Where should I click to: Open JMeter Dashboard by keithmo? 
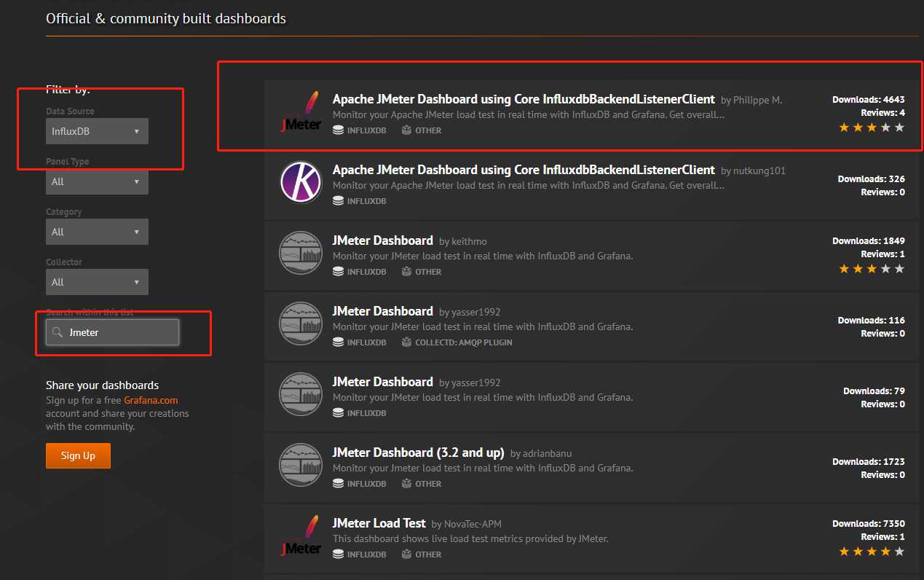click(x=383, y=240)
